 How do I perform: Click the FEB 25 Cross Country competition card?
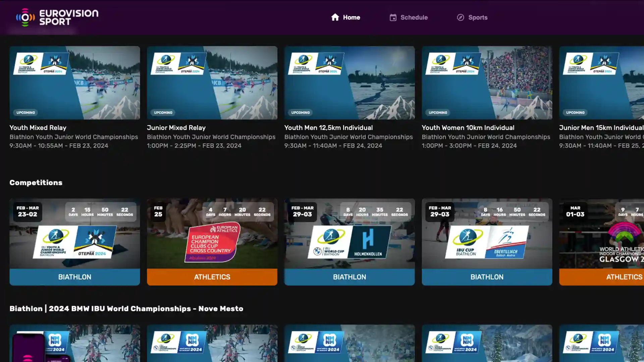click(x=212, y=241)
